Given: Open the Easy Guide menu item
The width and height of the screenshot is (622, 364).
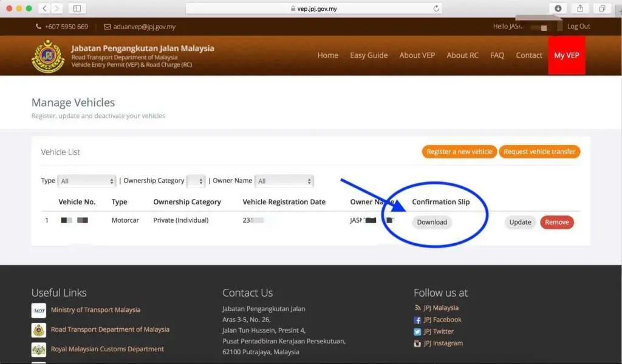Looking at the screenshot, I should [369, 55].
